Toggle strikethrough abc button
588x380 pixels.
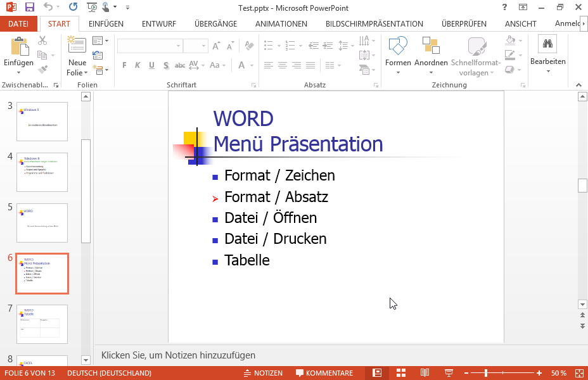tap(180, 65)
